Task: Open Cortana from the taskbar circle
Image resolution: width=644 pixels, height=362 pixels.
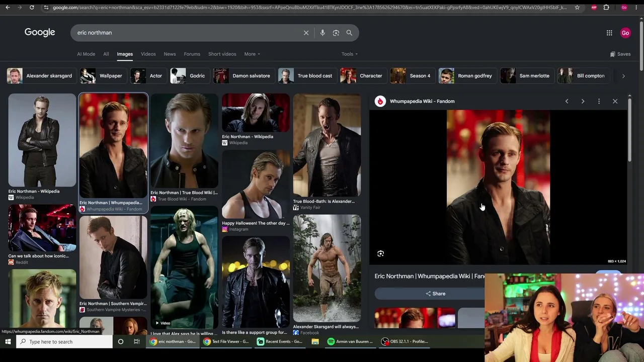Action: (x=121, y=342)
